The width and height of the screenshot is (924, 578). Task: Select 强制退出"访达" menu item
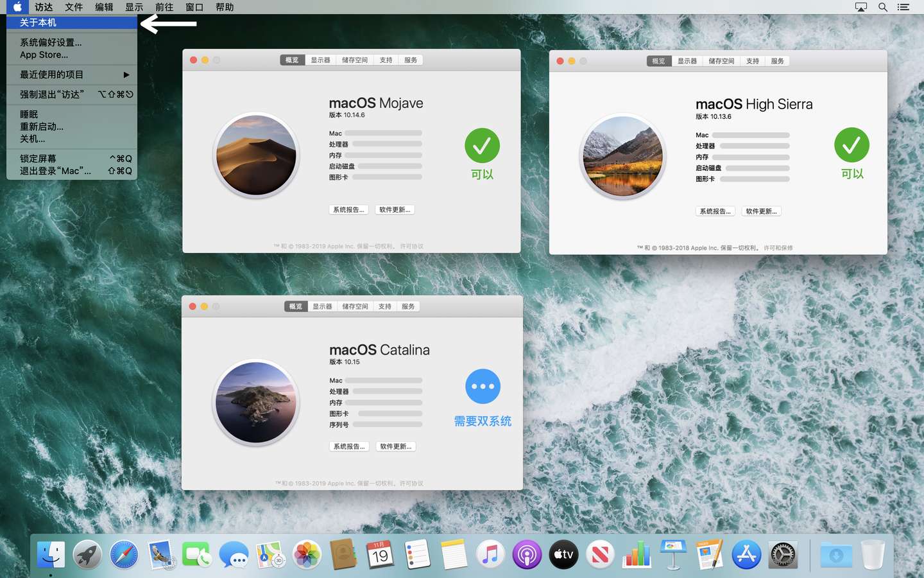click(72, 94)
